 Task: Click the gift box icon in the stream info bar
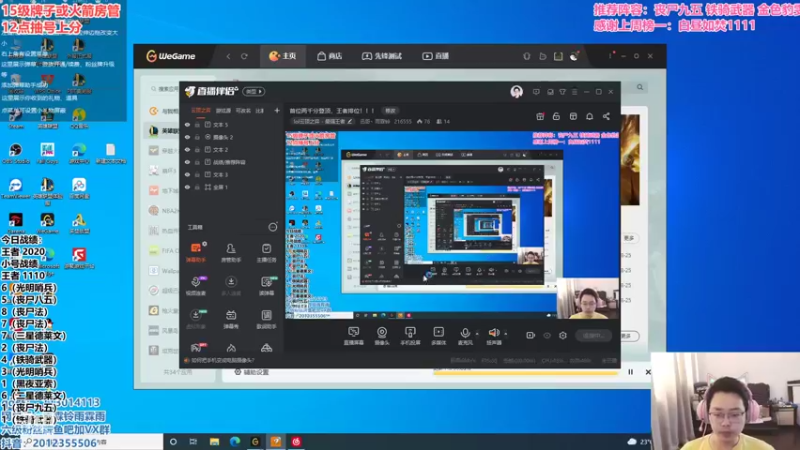click(540, 116)
